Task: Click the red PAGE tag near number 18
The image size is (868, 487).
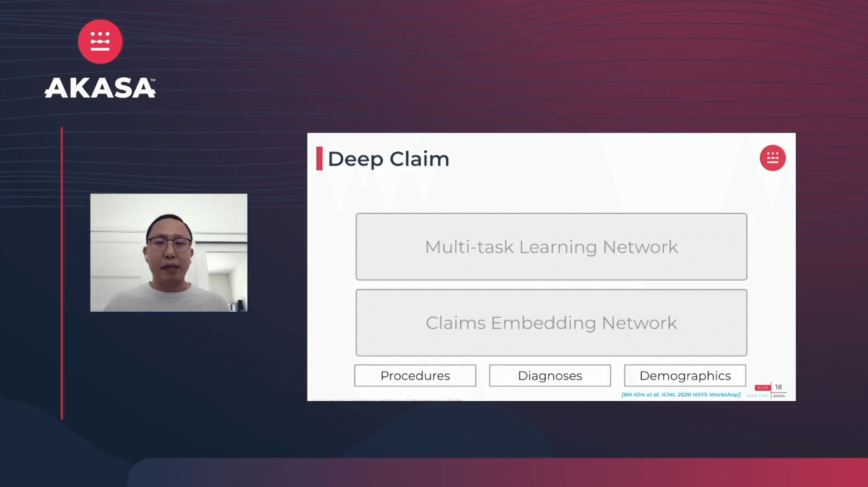Action: tap(762, 387)
